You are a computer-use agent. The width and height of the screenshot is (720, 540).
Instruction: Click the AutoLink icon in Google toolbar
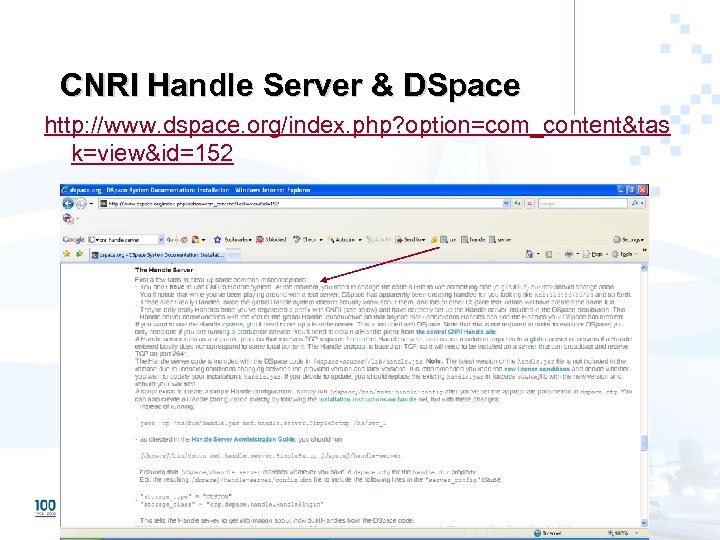coord(331,240)
